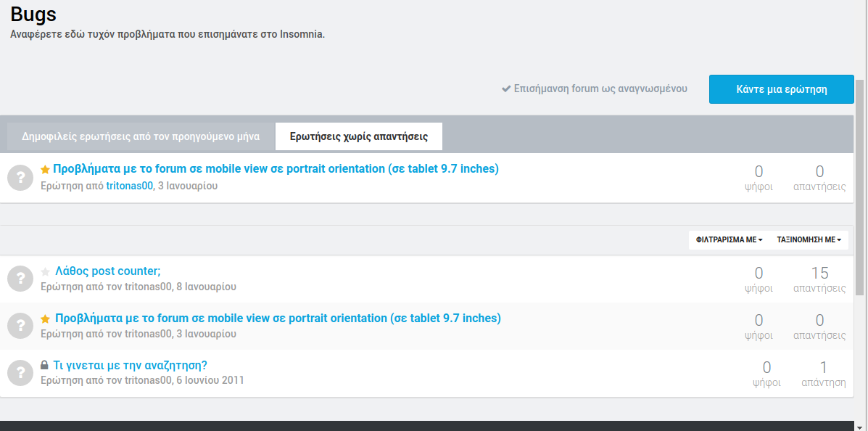This screenshot has width=868, height=431.
Task: Click question mark icon of the featured top question
Action: pyautogui.click(x=20, y=177)
